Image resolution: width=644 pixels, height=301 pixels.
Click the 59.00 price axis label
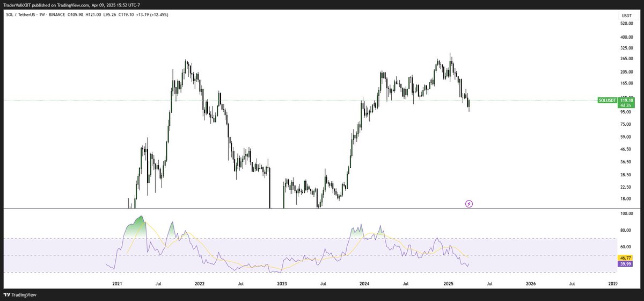point(626,137)
